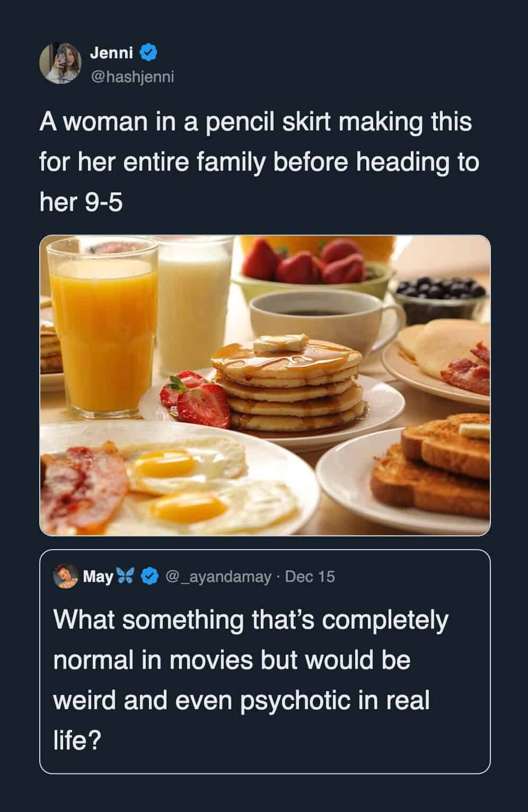Screen dimensions: 528x812
Task: Click the Dec 15 timestamp
Action: 310,577
